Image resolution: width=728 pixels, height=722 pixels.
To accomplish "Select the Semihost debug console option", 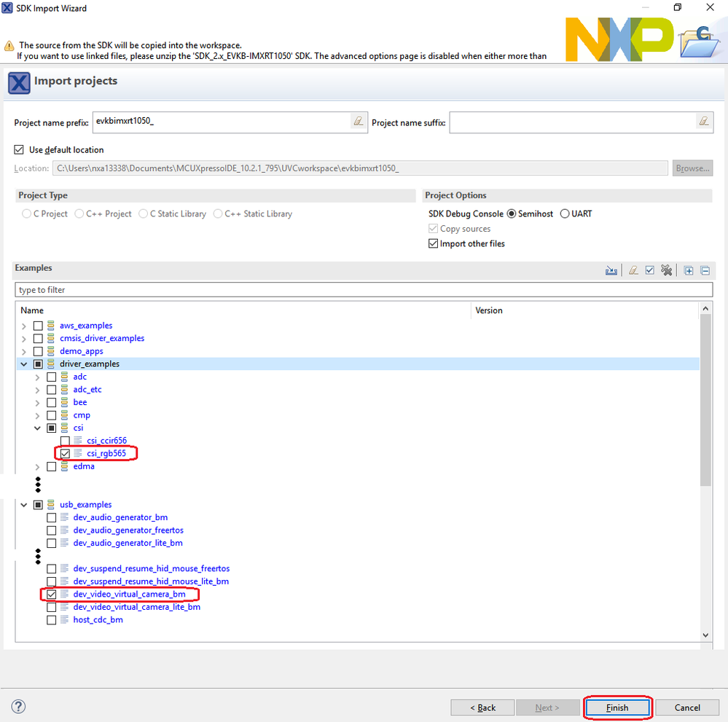I will (512, 213).
